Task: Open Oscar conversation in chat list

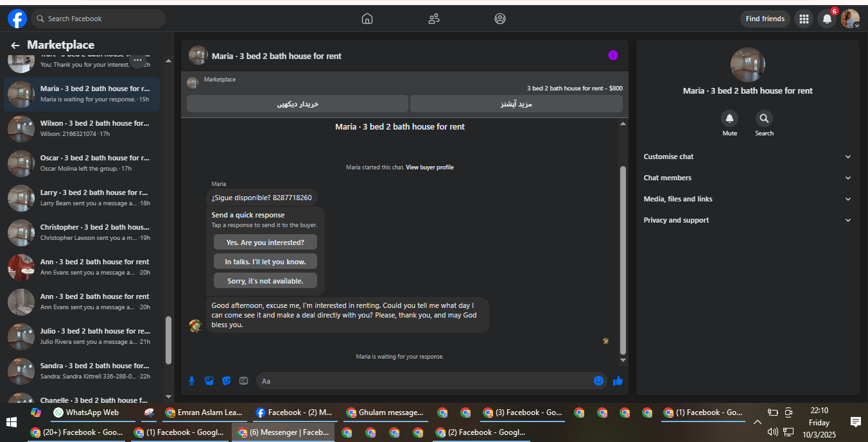Action: pyautogui.click(x=82, y=163)
